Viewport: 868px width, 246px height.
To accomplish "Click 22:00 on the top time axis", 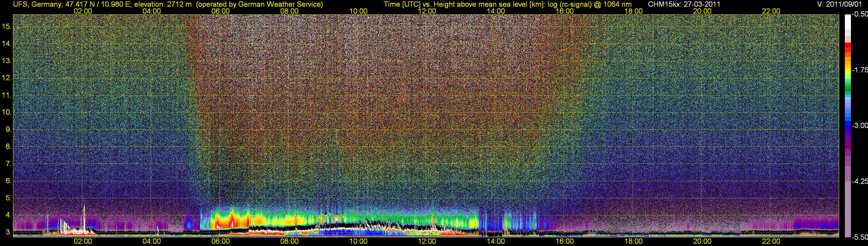I will click(x=771, y=11).
